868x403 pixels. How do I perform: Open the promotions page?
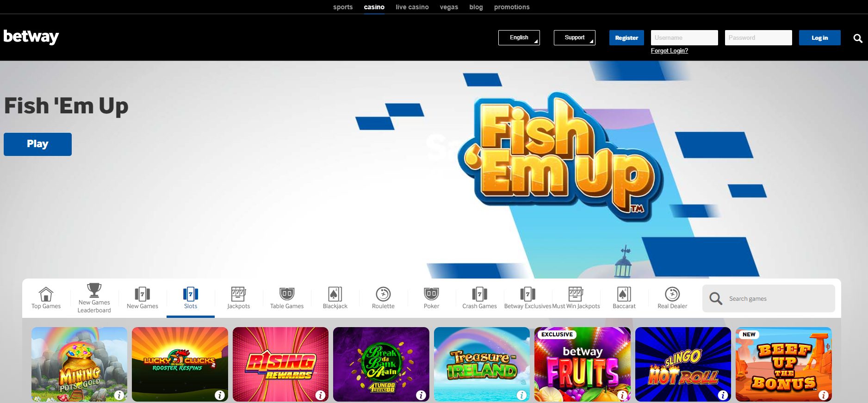(x=512, y=7)
